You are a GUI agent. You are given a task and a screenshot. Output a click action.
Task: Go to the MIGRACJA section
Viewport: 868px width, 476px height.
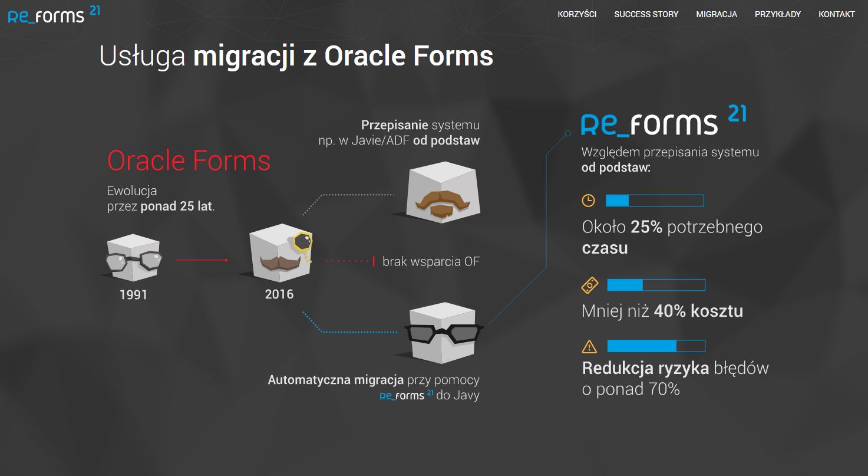716,14
